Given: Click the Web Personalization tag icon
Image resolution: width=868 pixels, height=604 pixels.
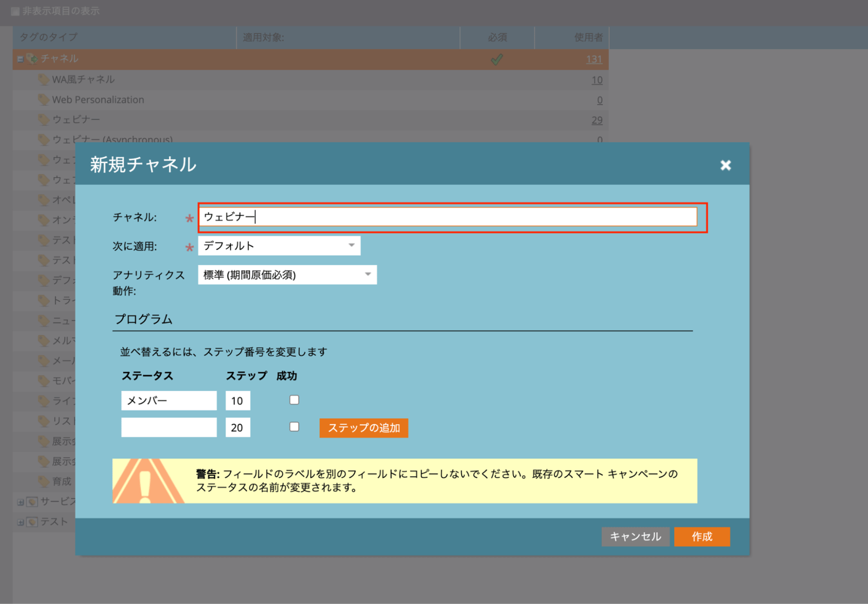Looking at the screenshot, I should (43, 100).
